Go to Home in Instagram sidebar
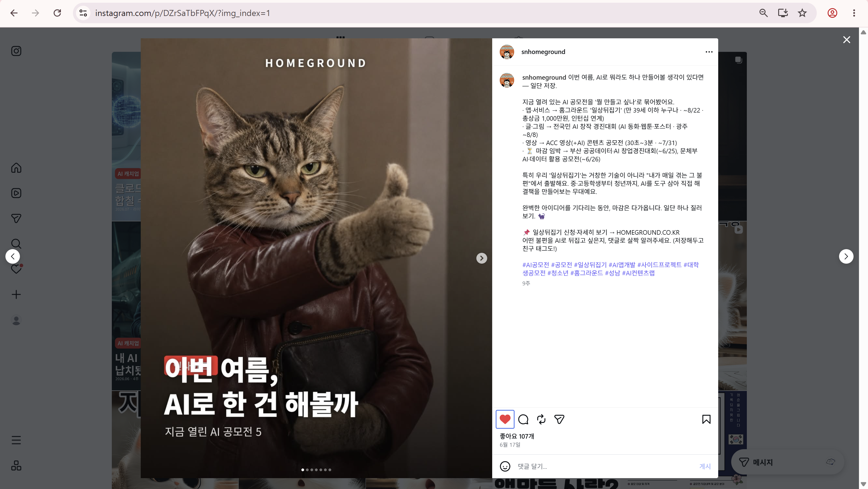 point(16,168)
